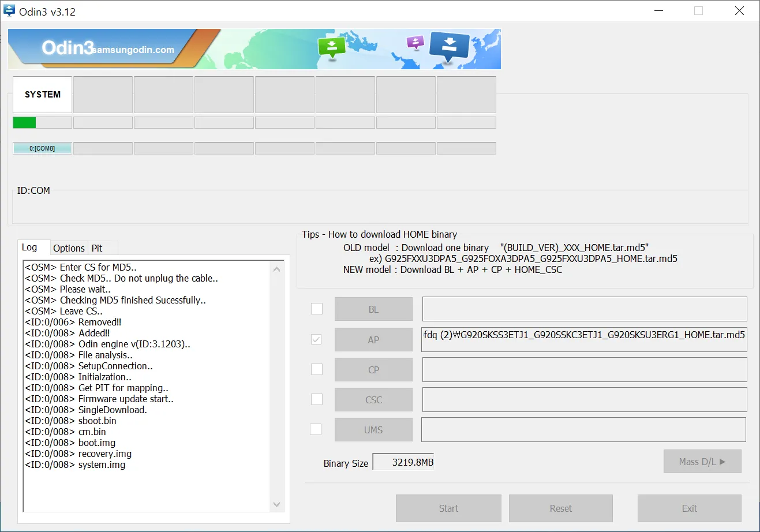
Task: Click the green SYSTEM progress bar
Action: pos(42,122)
